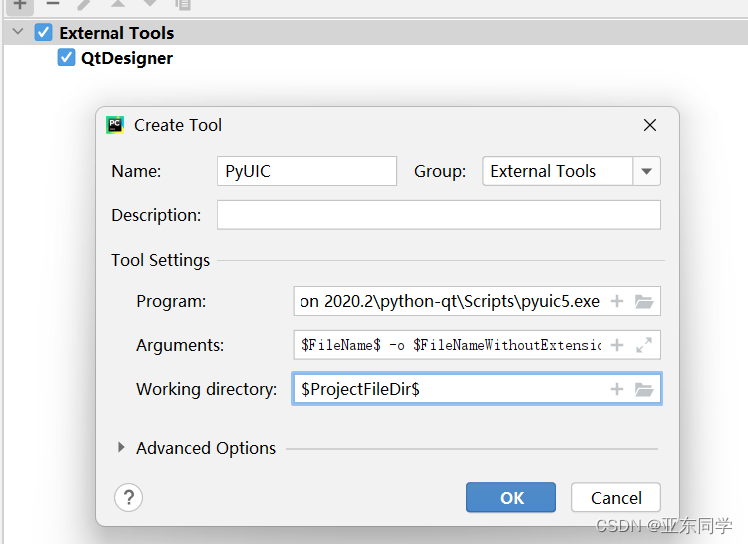Open the Group dropdown arrow

tap(646, 171)
